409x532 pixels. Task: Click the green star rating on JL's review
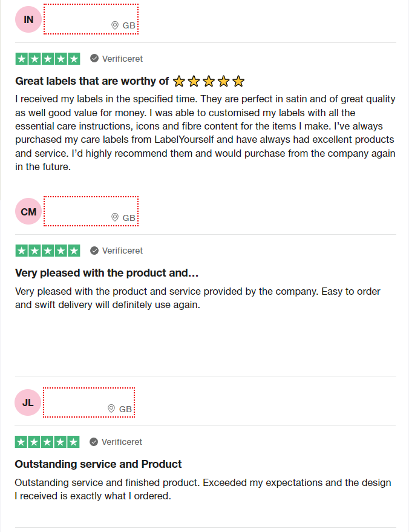click(x=47, y=442)
